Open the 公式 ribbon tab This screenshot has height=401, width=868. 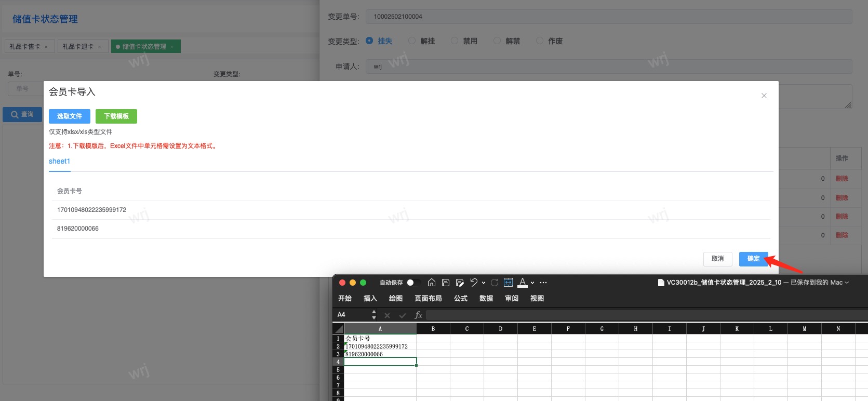(x=460, y=298)
